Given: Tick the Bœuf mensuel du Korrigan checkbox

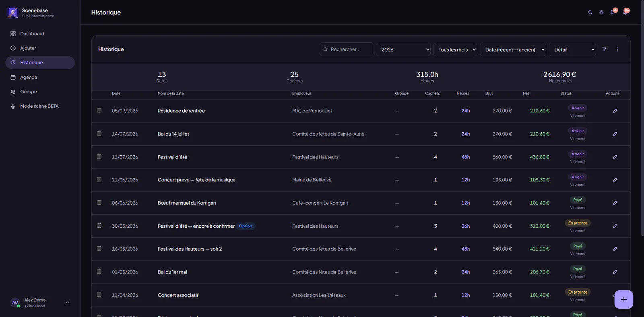Looking at the screenshot, I should coord(99,203).
